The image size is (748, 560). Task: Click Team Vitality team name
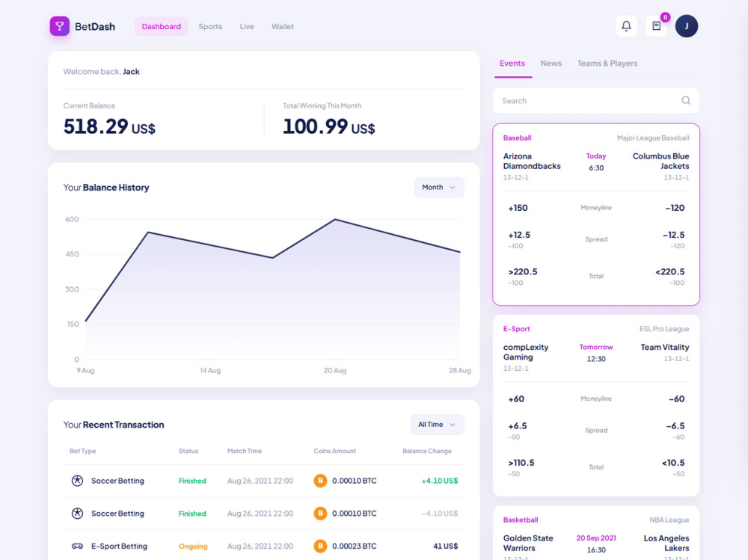coord(665,347)
